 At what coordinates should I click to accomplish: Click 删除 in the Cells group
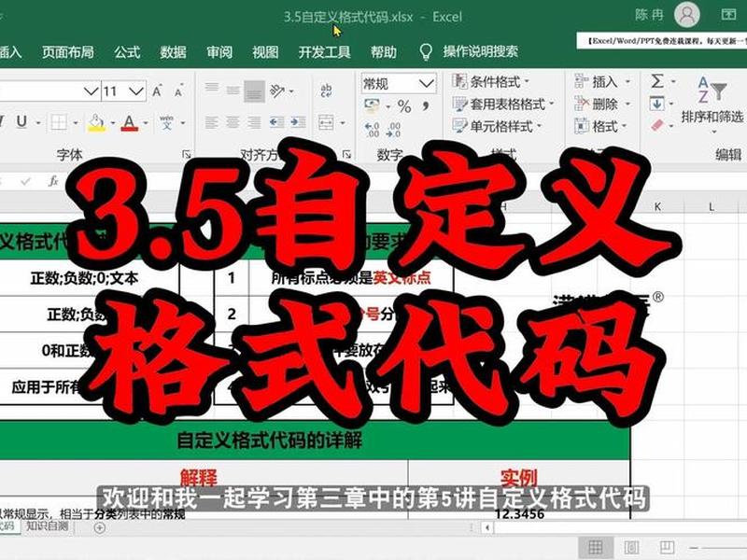[x=601, y=104]
